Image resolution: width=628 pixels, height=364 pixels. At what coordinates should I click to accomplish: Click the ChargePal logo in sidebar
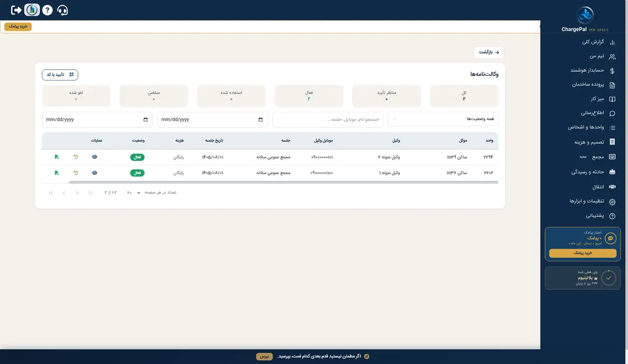tap(585, 15)
